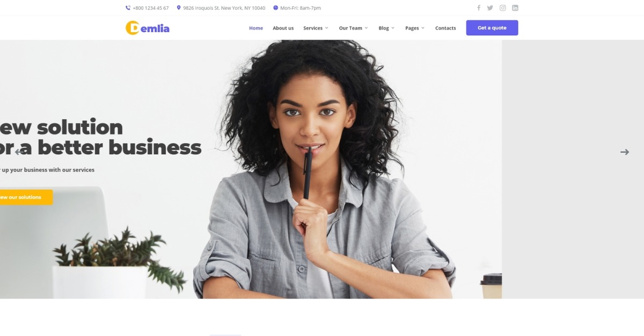Select Home in the navigation
This screenshot has width=644, height=336.
pyautogui.click(x=256, y=28)
